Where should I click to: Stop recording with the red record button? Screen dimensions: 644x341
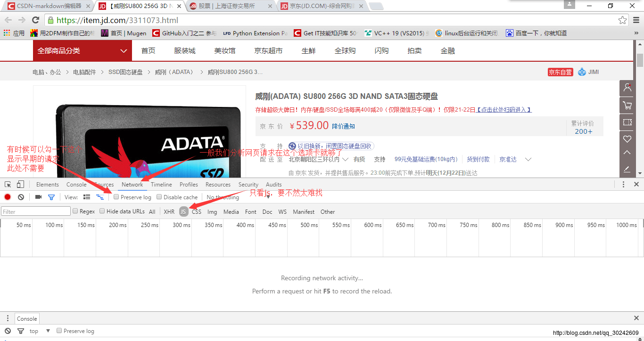(8, 197)
